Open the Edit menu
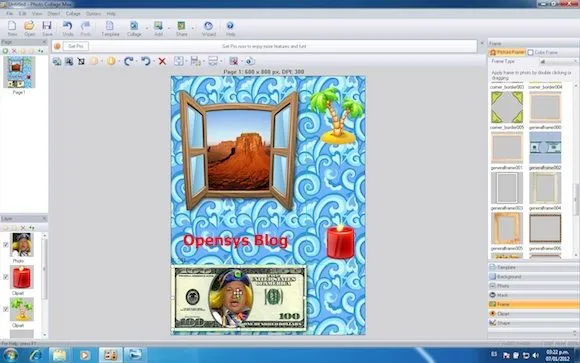Viewport: 580px width, 363px height. (x=23, y=14)
